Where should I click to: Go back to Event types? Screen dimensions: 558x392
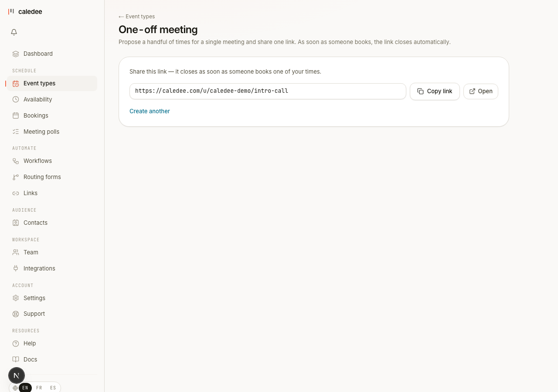coord(136,17)
